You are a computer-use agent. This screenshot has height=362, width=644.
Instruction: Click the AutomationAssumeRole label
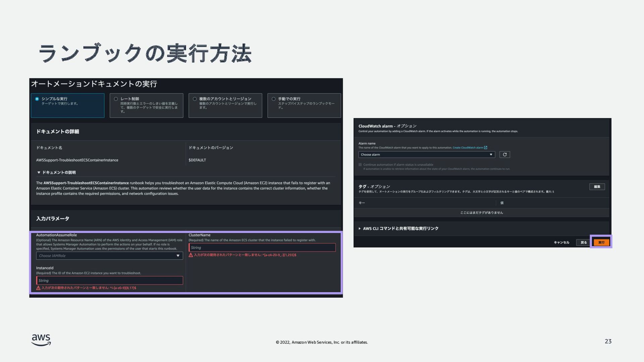tap(56, 235)
